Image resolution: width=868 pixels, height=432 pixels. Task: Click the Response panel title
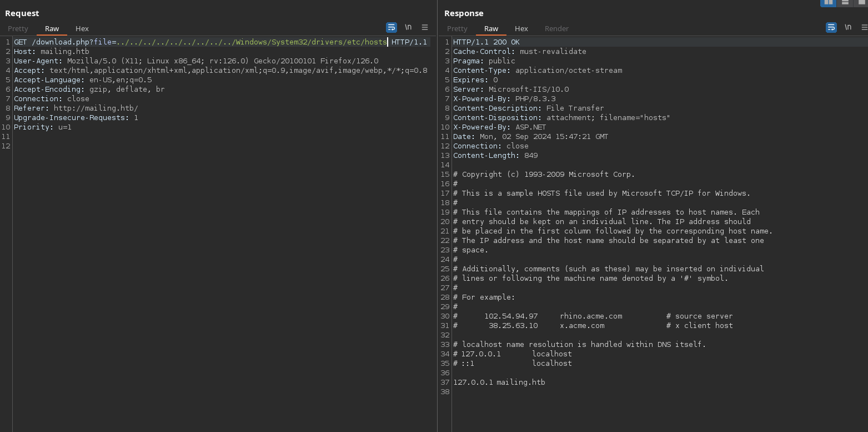(464, 13)
